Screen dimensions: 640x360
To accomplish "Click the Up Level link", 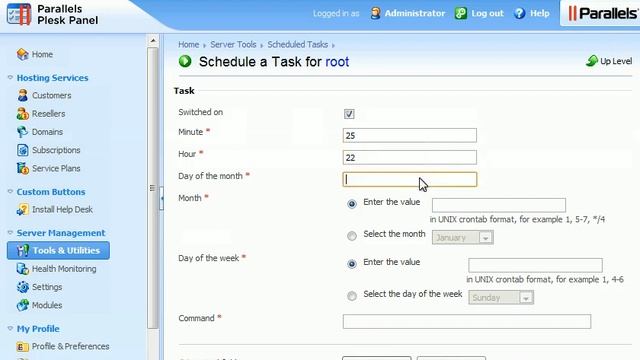I will [x=616, y=61].
